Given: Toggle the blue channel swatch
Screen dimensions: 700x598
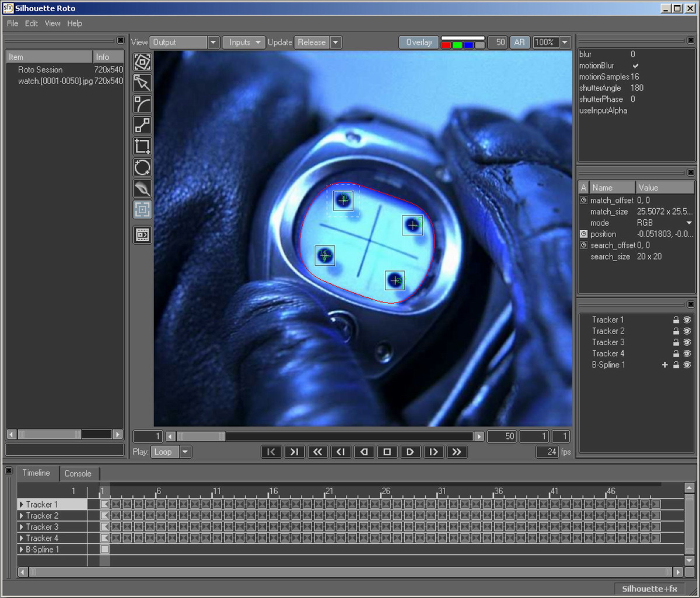Looking at the screenshot, I should coord(468,45).
